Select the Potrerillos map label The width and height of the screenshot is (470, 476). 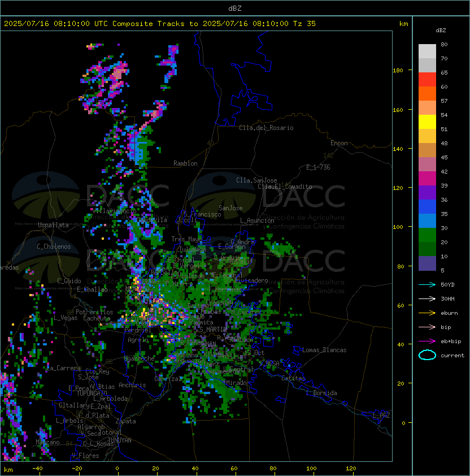coord(94,312)
